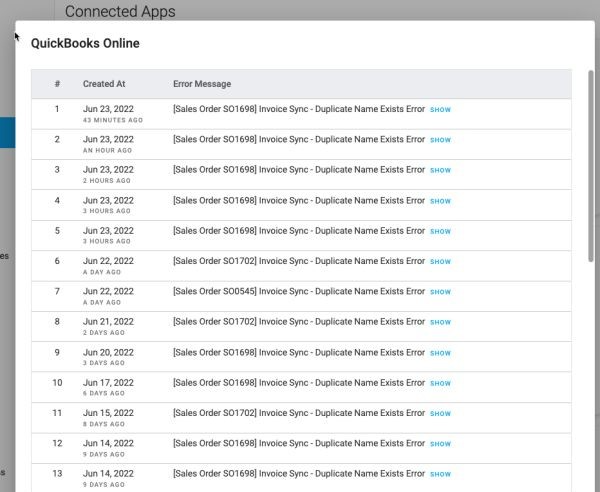Click the Connected Apps page heading
This screenshot has height=492, width=600.
120,11
